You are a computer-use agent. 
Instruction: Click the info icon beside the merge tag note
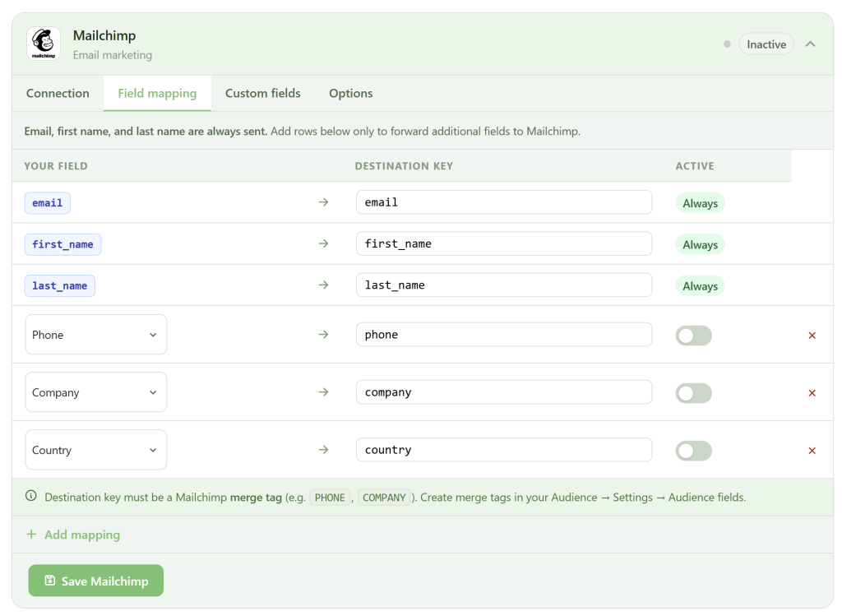(x=31, y=496)
